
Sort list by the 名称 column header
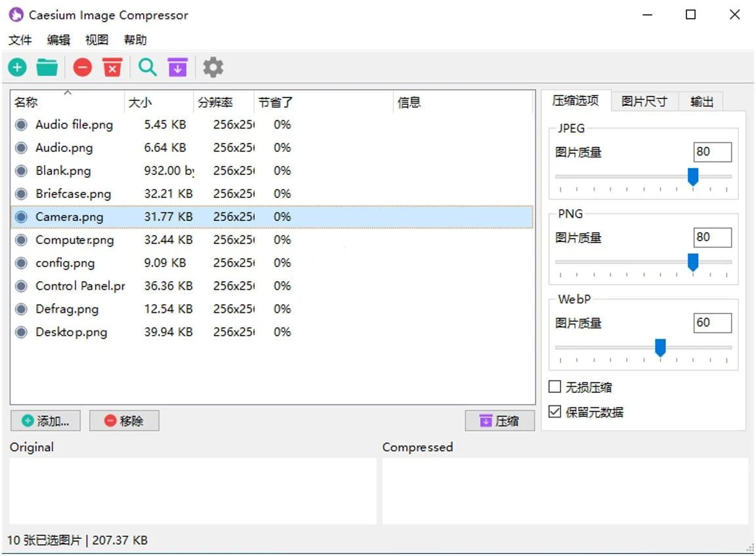tap(26, 102)
